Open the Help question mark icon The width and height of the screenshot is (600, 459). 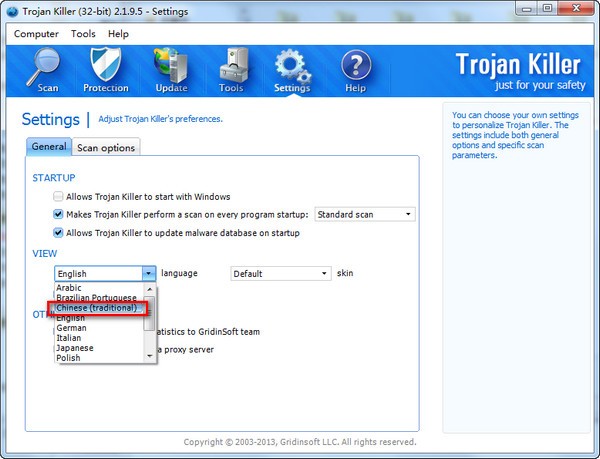[x=355, y=70]
